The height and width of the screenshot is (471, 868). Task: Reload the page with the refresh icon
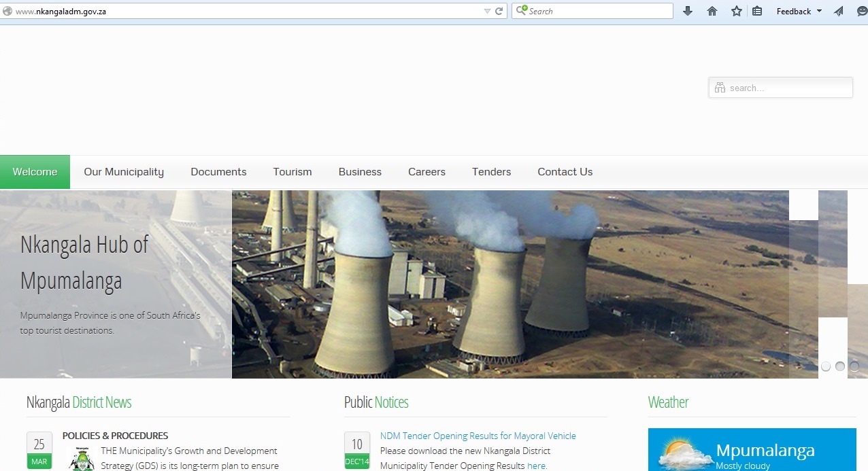point(499,11)
